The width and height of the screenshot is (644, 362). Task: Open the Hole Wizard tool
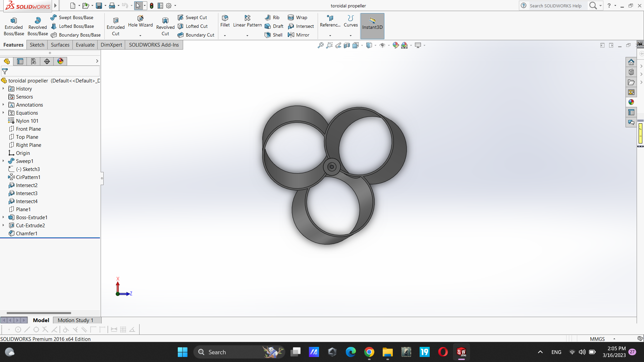[140, 21]
